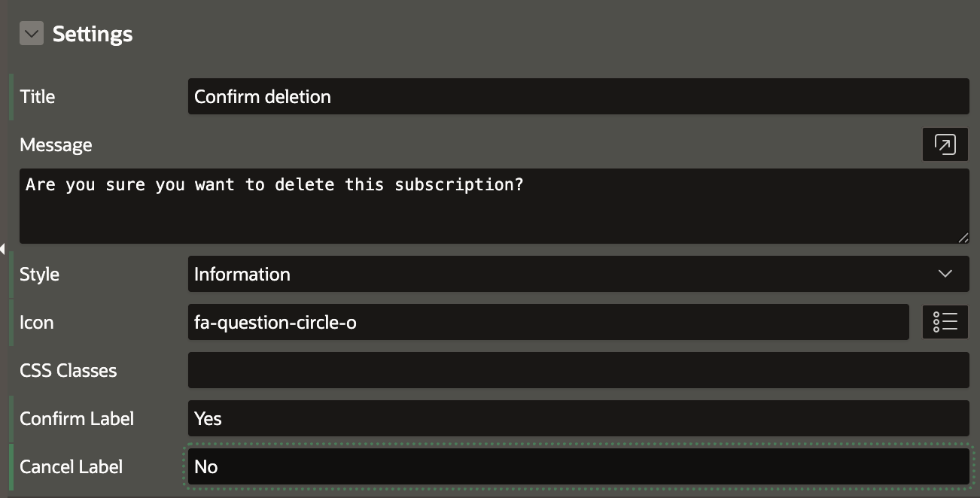980x498 pixels.
Task: Open the Style dropdown showing Information
Action: pyautogui.click(x=557, y=274)
